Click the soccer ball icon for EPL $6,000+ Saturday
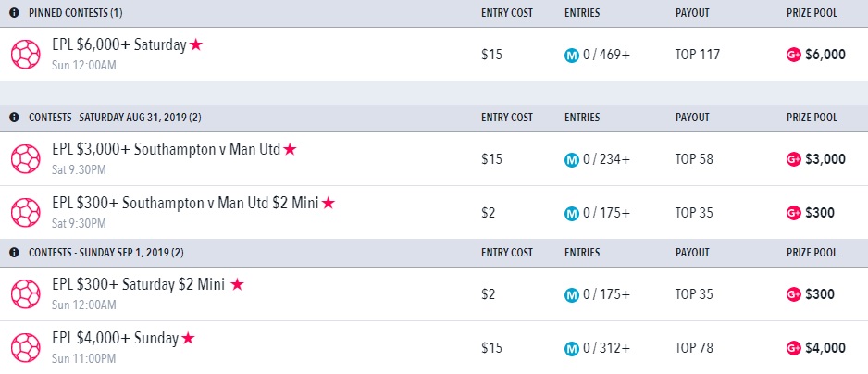 click(26, 55)
